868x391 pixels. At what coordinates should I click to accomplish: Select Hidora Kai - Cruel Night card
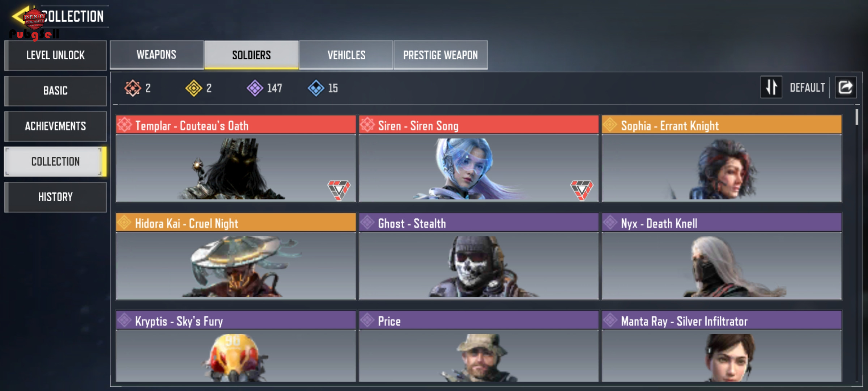click(x=236, y=256)
